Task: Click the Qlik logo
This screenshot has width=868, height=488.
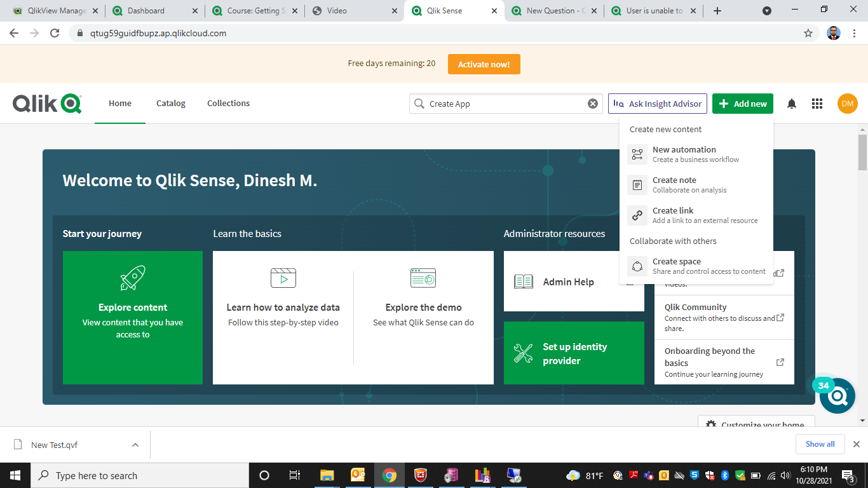Action: click(x=47, y=104)
